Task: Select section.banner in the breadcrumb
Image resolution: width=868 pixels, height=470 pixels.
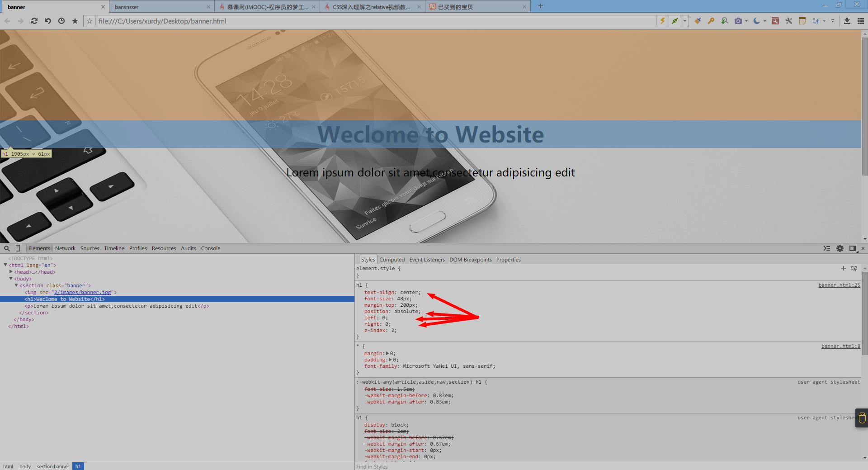Action: (53, 466)
